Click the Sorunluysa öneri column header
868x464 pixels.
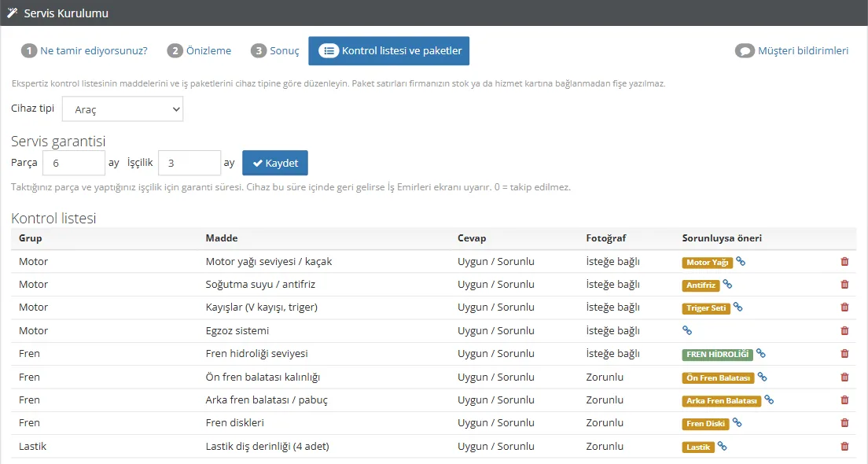point(722,238)
